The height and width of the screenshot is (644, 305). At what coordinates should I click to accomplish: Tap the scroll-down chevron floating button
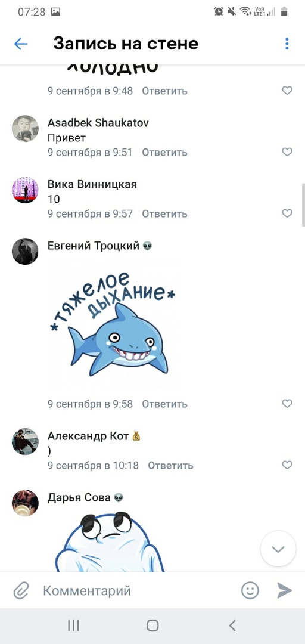278,549
